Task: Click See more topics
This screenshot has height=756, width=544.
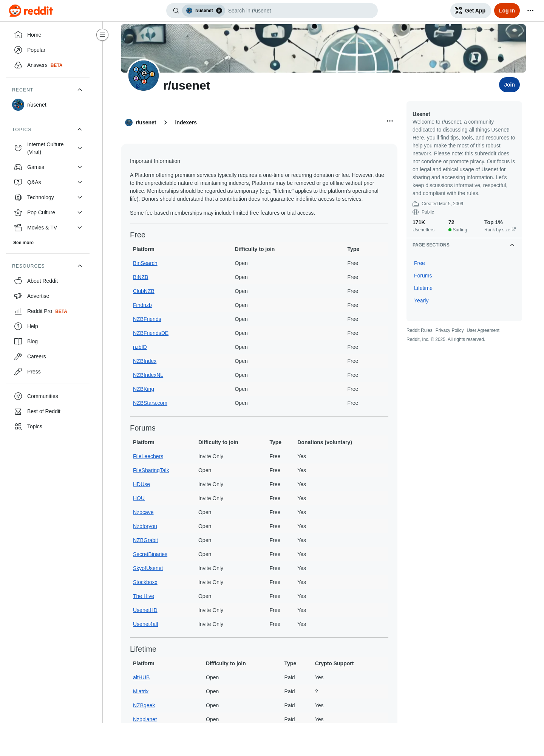Action: click(23, 243)
